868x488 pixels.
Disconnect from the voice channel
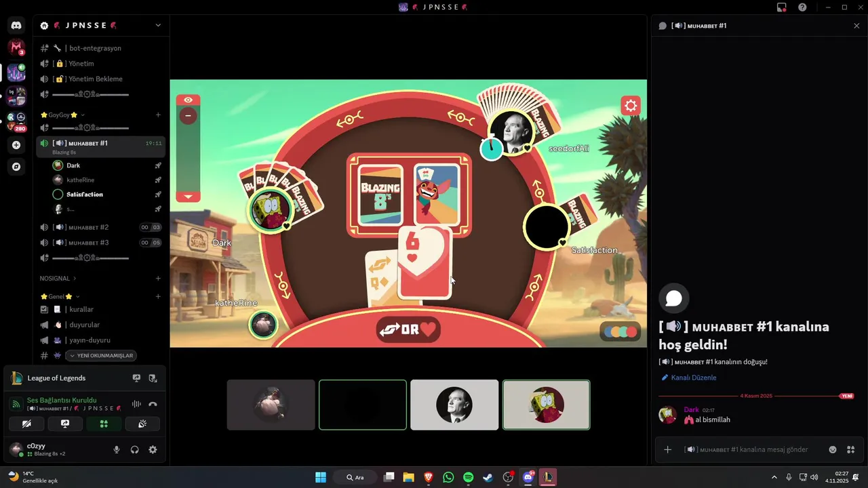pos(153,404)
